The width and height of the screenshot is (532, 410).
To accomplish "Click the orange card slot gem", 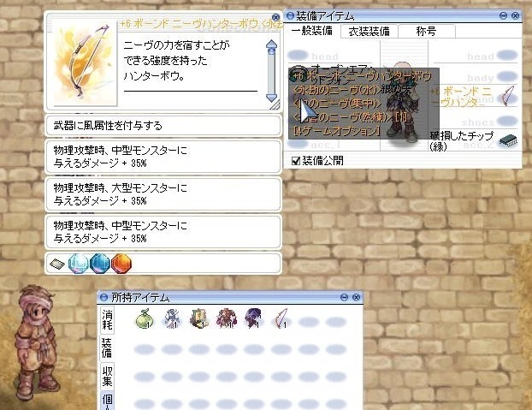I will 121,263.
